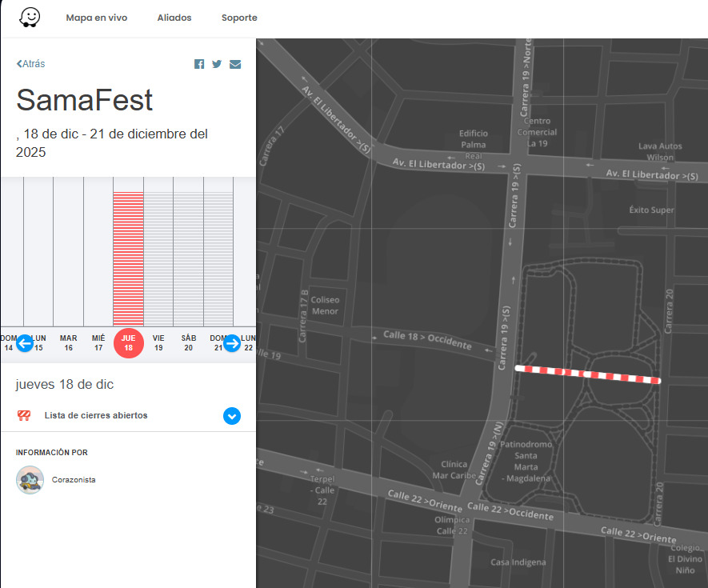Open Mapa en vivo menu item
Image resolution: width=708 pixels, height=588 pixels.
click(96, 18)
